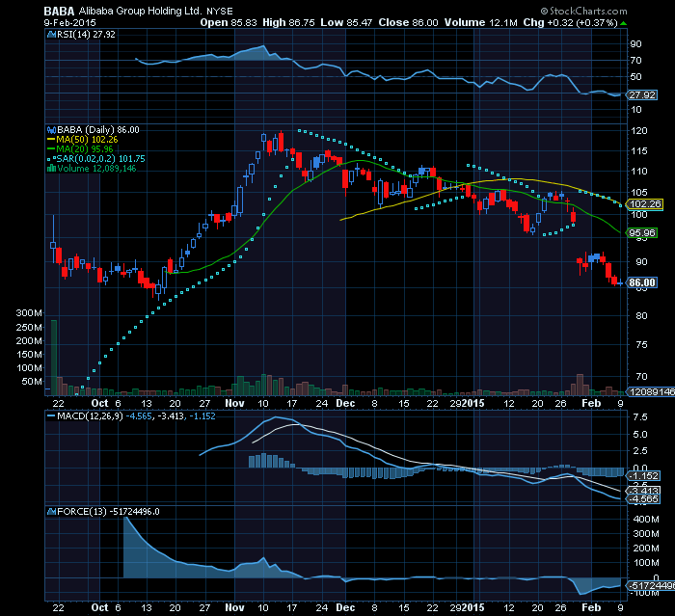675x616 pixels.
Task: Click the RSI(14) legend area icon
Action: (x=51, y=35)
